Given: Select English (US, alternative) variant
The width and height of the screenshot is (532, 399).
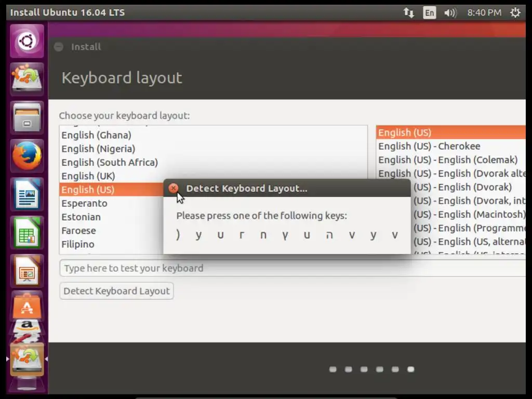Looking at the screenshot, I should (x=468, y=241).
